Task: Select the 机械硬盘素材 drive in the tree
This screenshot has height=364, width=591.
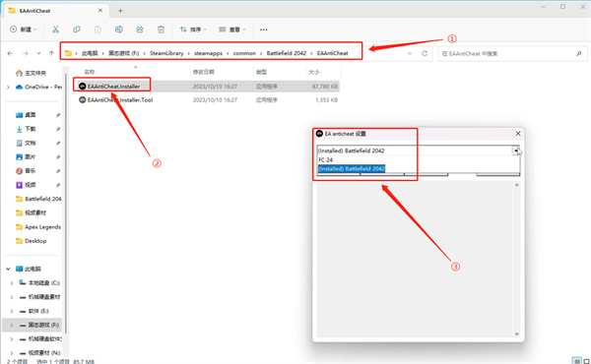Action: click(39, 297)
